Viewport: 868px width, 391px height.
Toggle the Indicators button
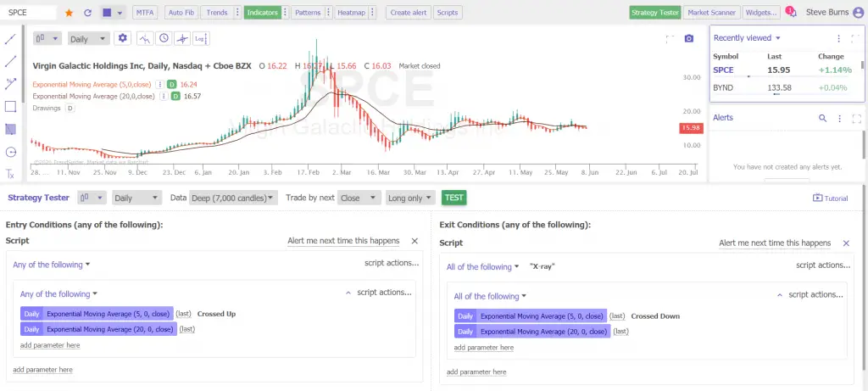pyautogui.click(x=263, y=12)
